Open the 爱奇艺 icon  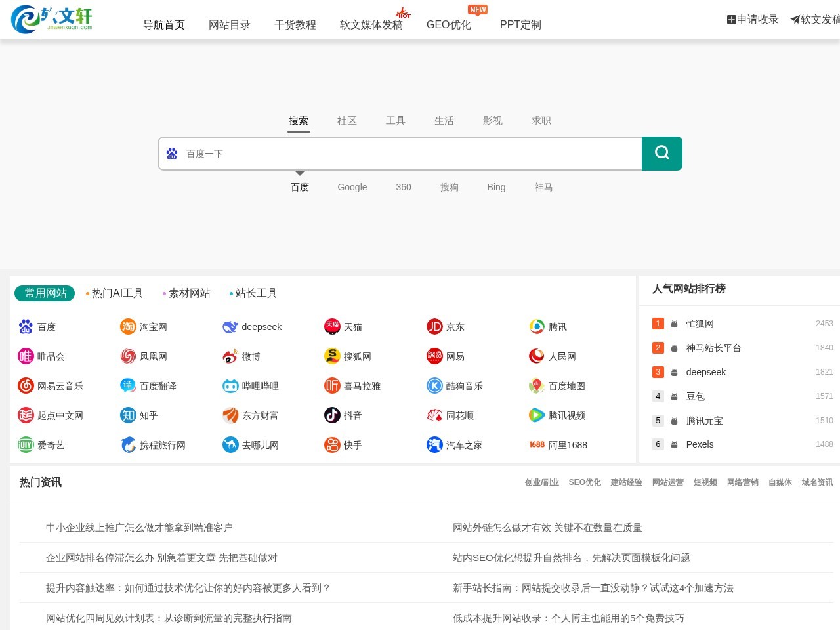point(26,445)
